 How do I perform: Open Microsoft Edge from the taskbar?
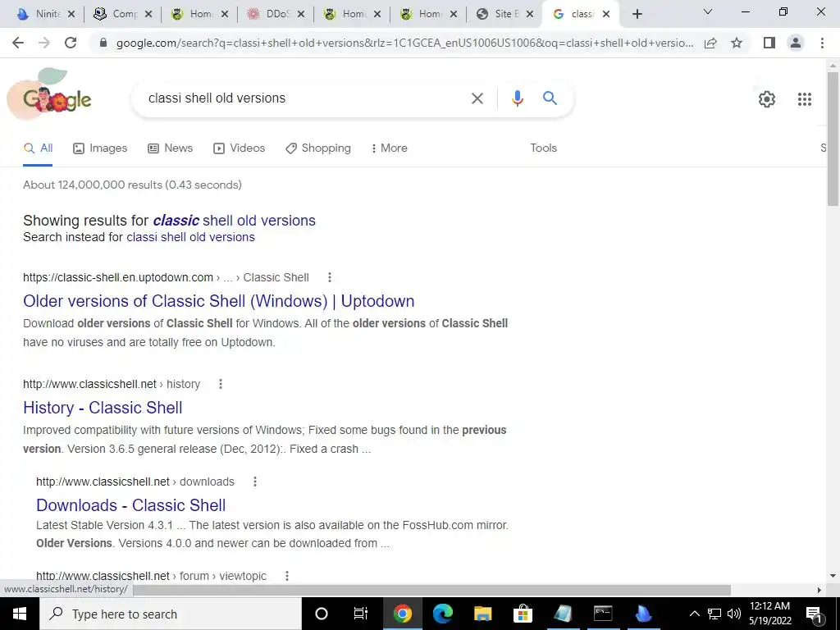click(442, 614)
